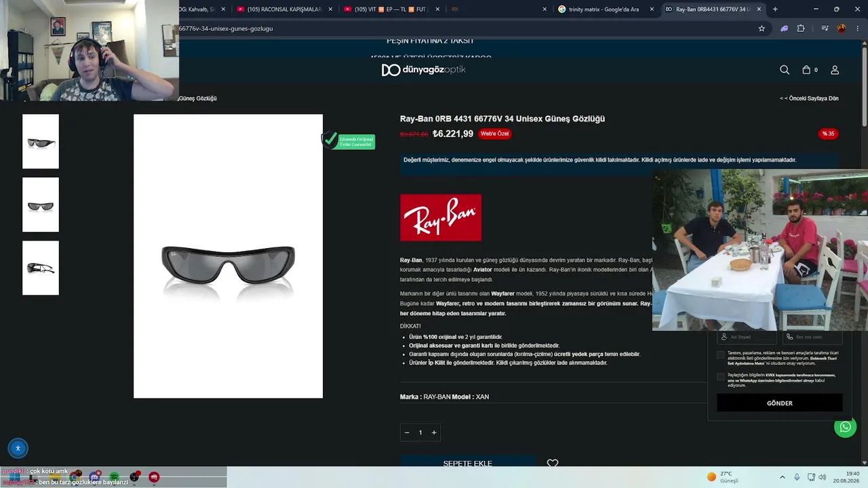Switch to the trinity matrix Google tab
This screenshot has height=488, width=868.
(606, 9)
